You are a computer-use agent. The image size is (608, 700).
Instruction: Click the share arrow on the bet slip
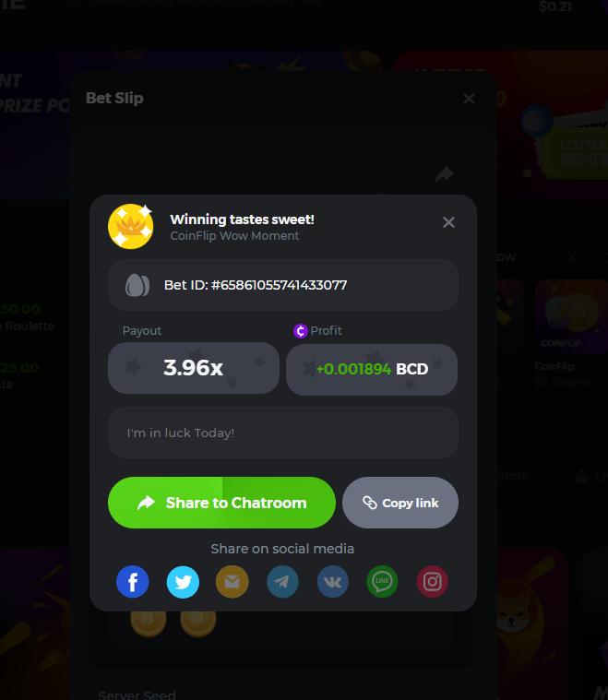pyautogui.click(x=445, y=173)
